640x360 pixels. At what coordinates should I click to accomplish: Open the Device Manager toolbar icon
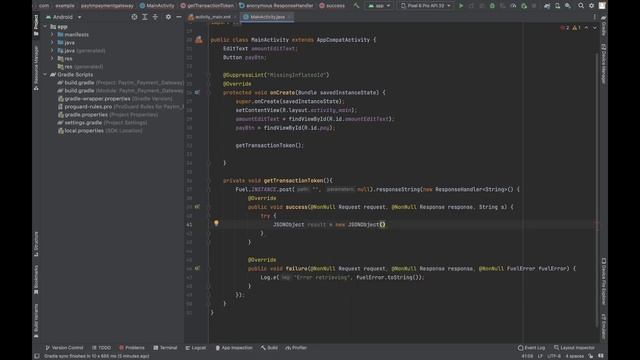coord(557,6)
